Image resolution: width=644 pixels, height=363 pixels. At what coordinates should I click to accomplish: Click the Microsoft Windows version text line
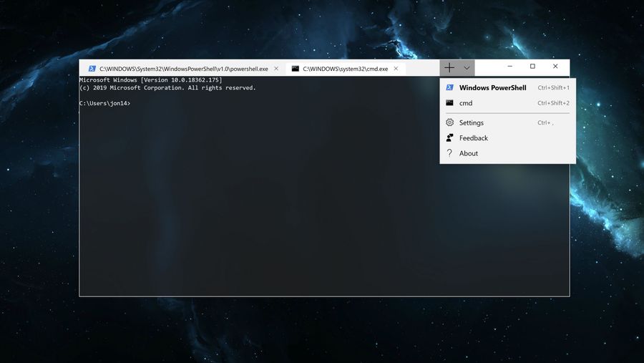click(151, 79)
